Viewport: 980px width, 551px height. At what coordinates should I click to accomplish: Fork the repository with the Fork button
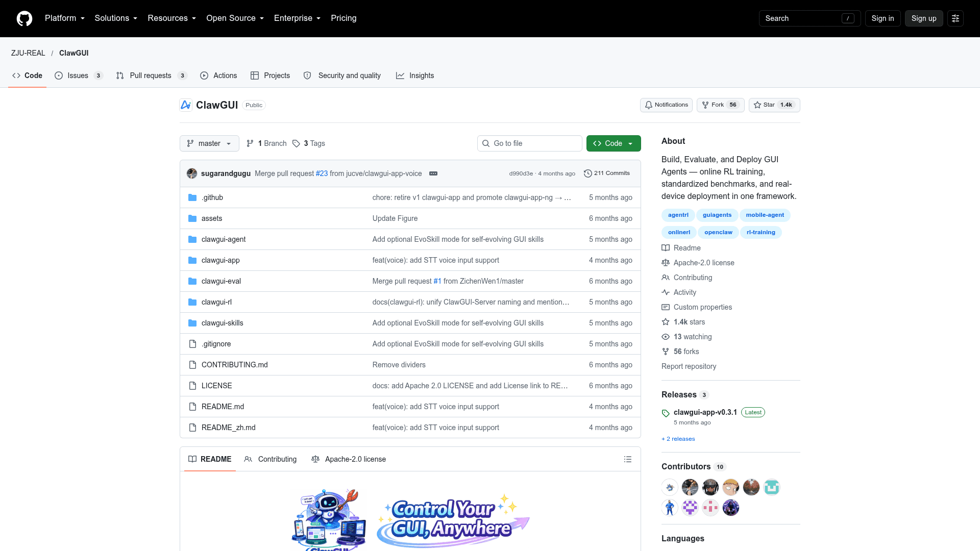(720, 105)
